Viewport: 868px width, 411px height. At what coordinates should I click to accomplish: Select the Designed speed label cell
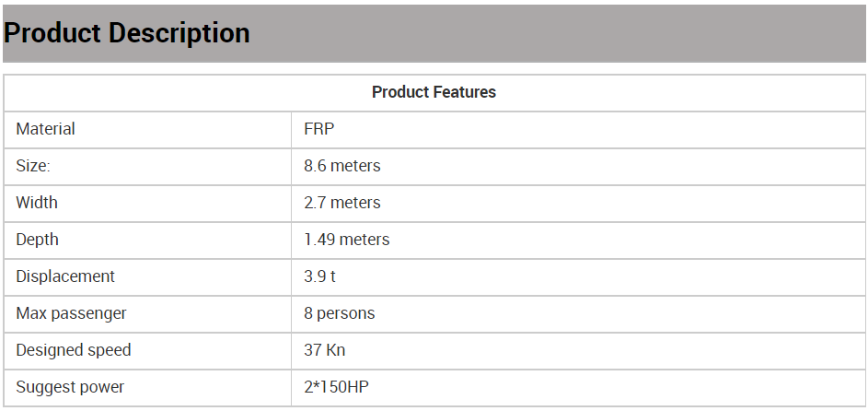tap(74, 350)
